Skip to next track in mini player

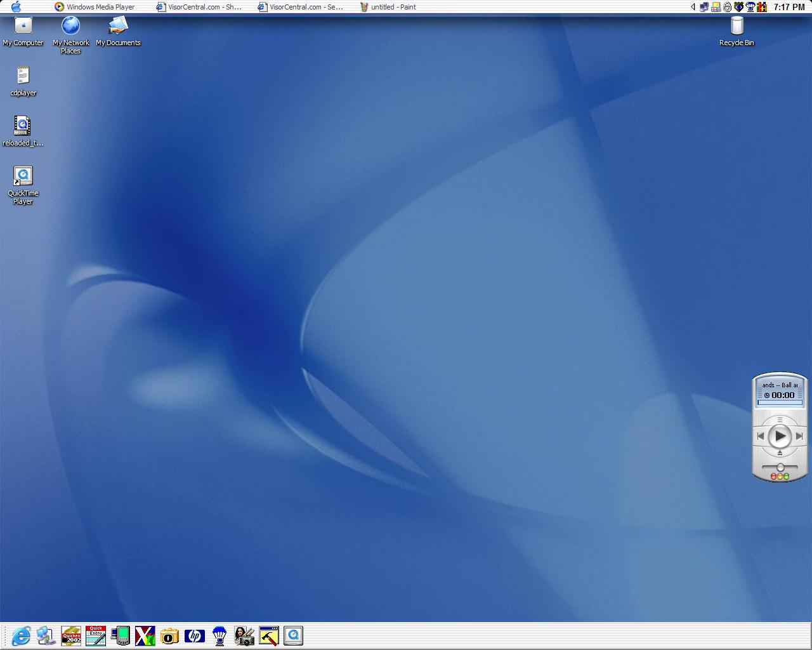(799, 436)
